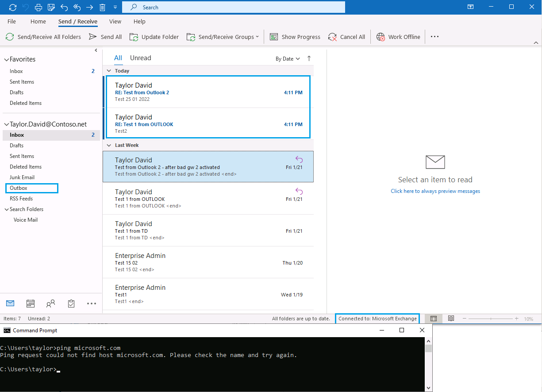
Task: Switch to Tasks view icon
Action: tap(71, 304)
